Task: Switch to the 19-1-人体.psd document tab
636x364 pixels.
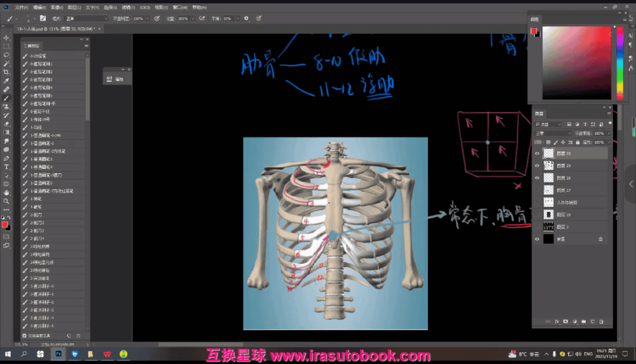Action: 50,29
